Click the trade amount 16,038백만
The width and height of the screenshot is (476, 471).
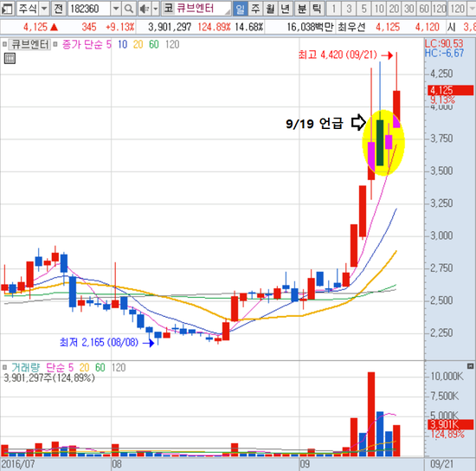tap(310, 28)
